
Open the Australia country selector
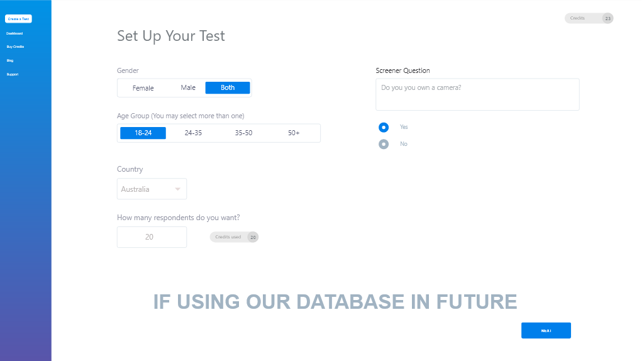[x=152, y=189]
